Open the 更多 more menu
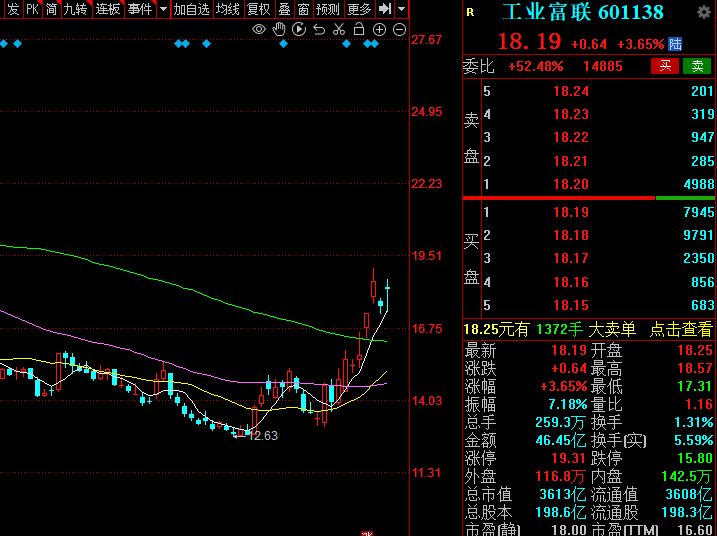This screenshot has height=536, width=717. point(359,9)
